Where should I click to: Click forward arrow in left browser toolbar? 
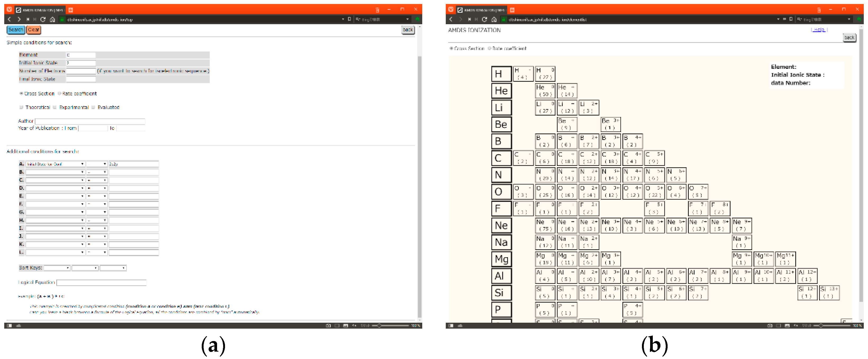[19, 20]
